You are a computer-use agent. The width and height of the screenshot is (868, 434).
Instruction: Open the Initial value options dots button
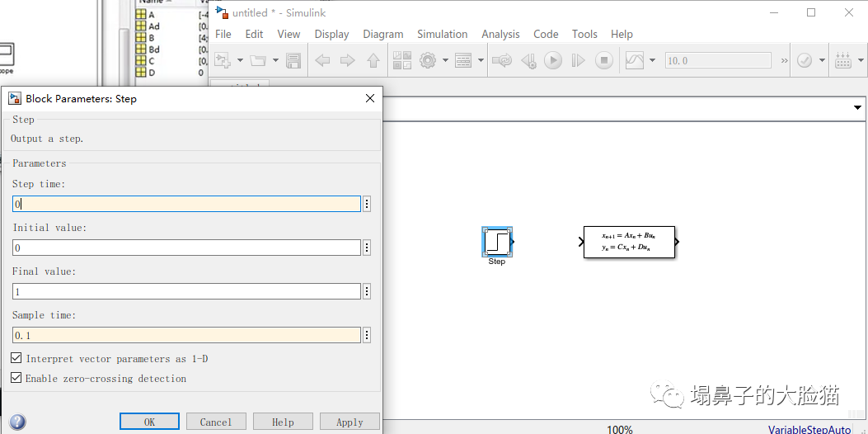point(367,248)
